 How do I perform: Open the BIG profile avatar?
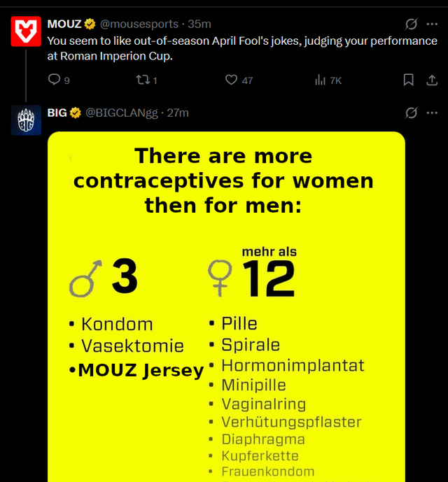[26, 120]
